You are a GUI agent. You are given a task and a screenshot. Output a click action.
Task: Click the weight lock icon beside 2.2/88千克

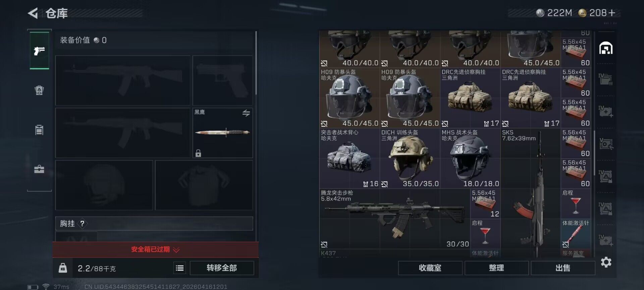(63, 268)
